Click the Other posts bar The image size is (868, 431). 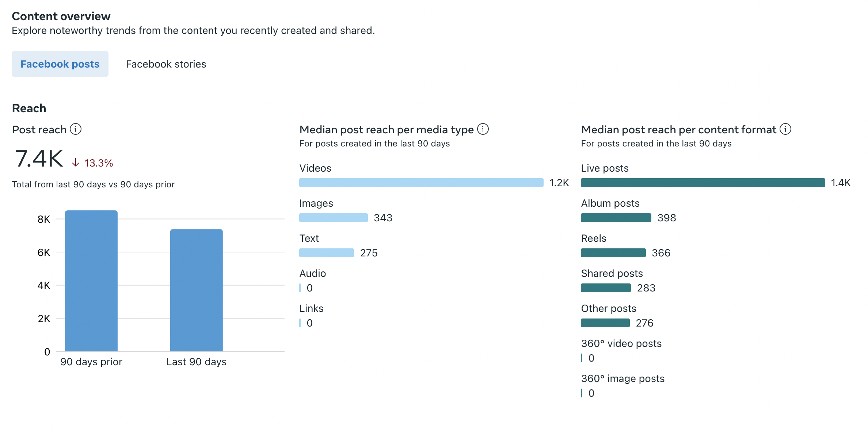(x=605, y=323)
